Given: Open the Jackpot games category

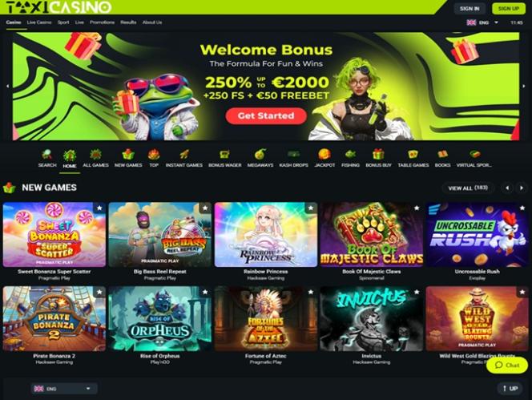Looking at the screenshot, I should pyautogui.click(x=324, y=158).
